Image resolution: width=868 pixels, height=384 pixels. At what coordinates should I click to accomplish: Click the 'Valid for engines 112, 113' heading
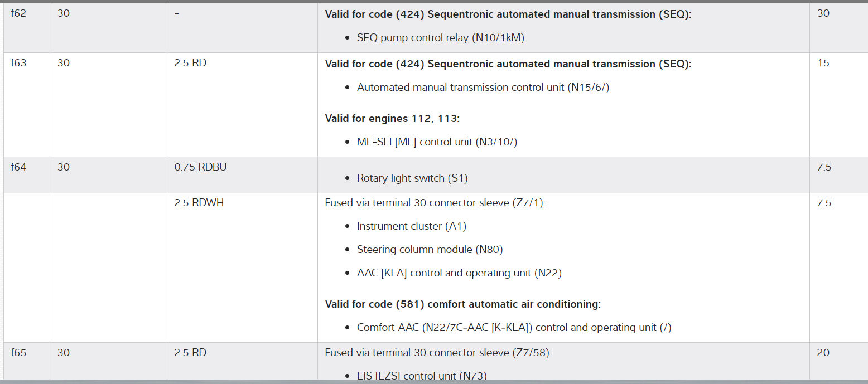click(x=392, y=118)
